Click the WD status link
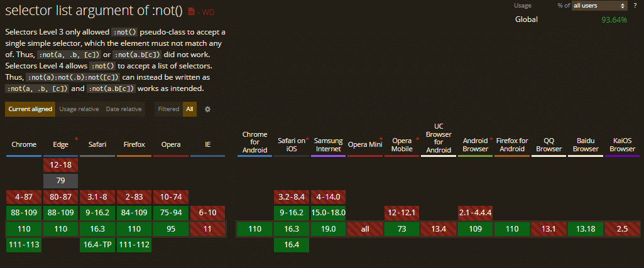 click(x=207, y=12)
